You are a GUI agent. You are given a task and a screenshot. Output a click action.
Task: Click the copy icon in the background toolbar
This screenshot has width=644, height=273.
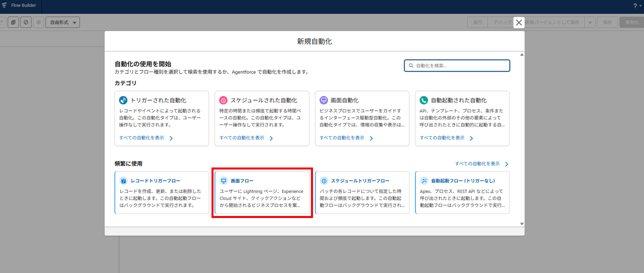click(x=13, y=22)
